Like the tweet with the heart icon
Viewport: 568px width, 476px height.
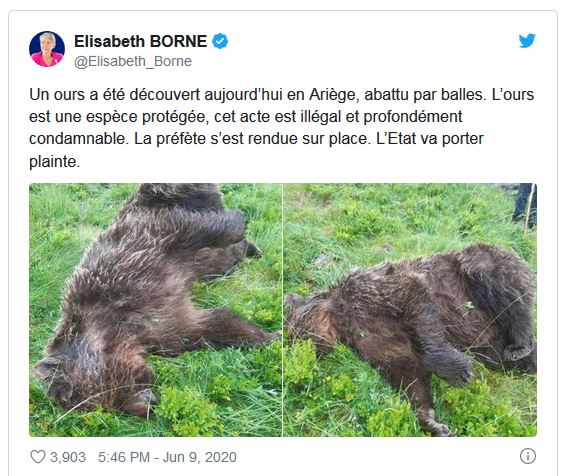[38, 456]
